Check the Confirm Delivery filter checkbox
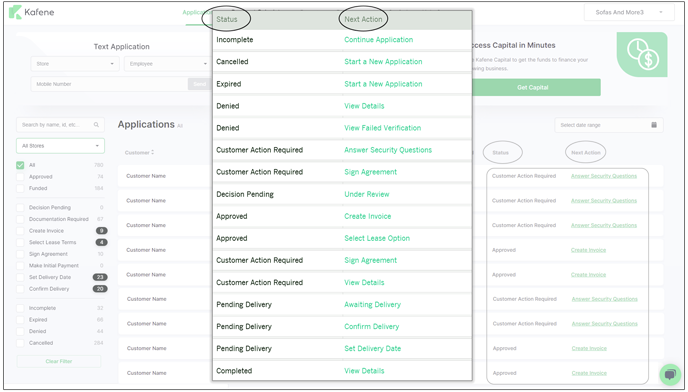This screenshot has width=688, height=392. point(20,289)
